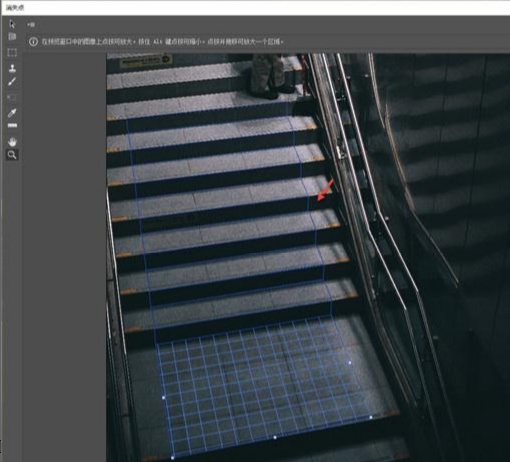The width and height of the screenshot is (510, 462).
Task: Choose the Eyedropper tool
Action: coord(12,113)
